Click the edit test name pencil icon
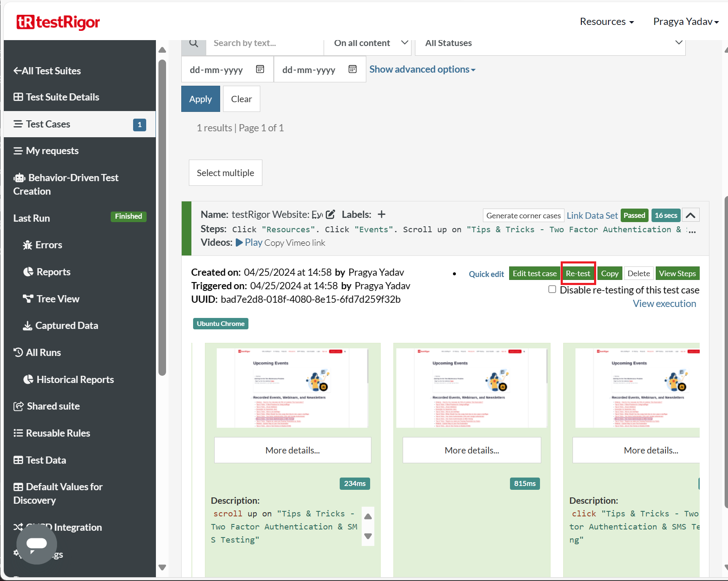Viewport: 728px width, 581px height. point(330,214)
